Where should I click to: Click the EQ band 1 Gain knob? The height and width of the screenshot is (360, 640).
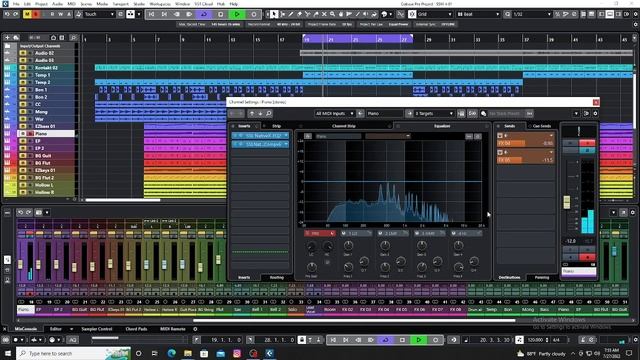point(348,246)
